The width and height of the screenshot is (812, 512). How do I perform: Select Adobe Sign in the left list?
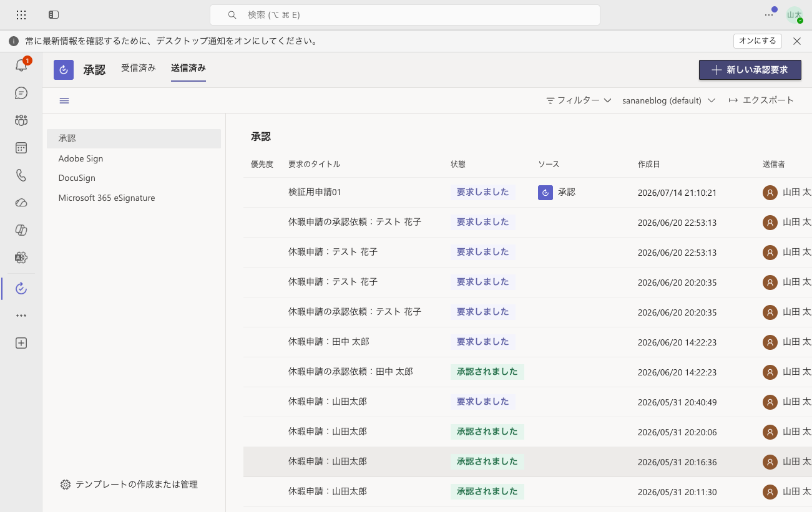tap(134, 158)
